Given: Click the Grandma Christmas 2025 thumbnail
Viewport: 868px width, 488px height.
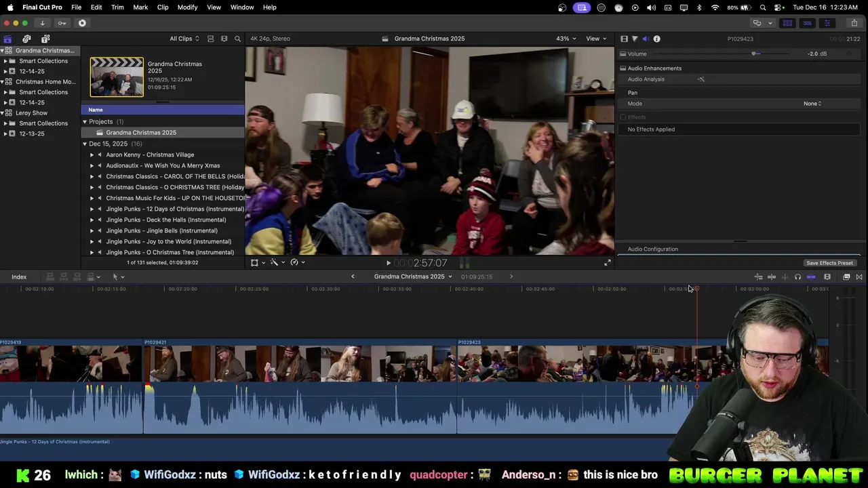Looking at the screenshot, I should (117, 77).
